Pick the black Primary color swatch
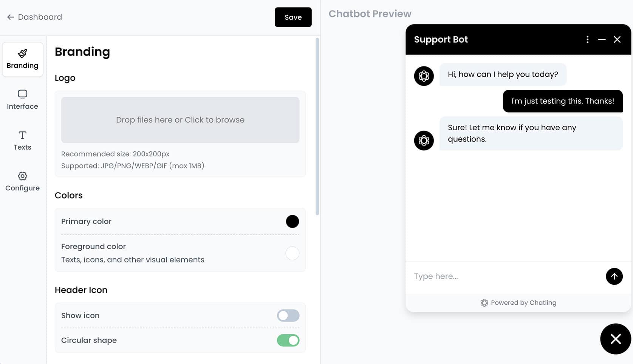Screen dimensions: 633x364 click(x=292, y=222)
